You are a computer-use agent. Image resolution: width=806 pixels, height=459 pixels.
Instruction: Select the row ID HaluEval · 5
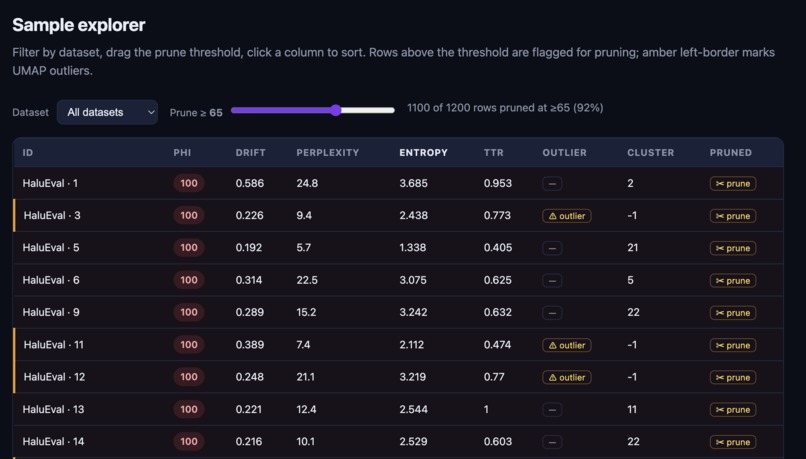tap(51, 248)
